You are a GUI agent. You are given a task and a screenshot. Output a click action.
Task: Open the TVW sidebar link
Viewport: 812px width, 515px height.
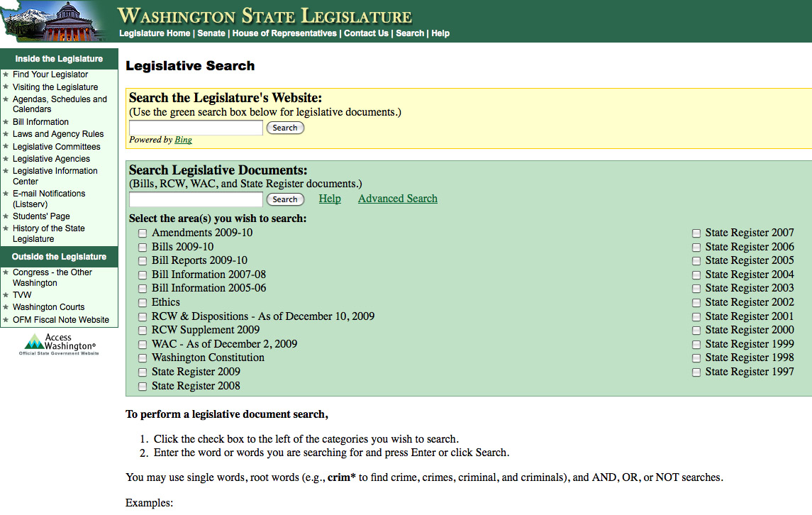point(22,295)
